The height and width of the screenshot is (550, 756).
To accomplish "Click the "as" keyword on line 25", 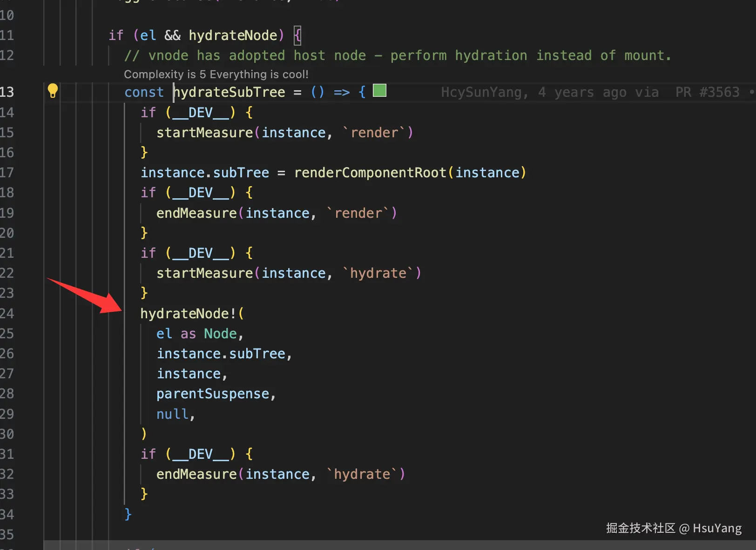I will pyautogui.click(x=188, y=334).
